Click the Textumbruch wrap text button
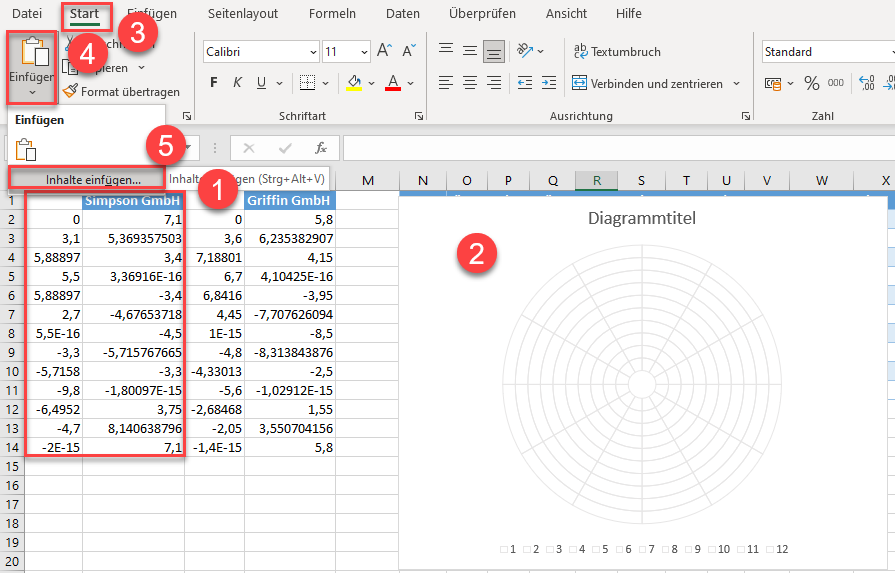The width and height of the screenshot is (895, 573). pos(617,51)
